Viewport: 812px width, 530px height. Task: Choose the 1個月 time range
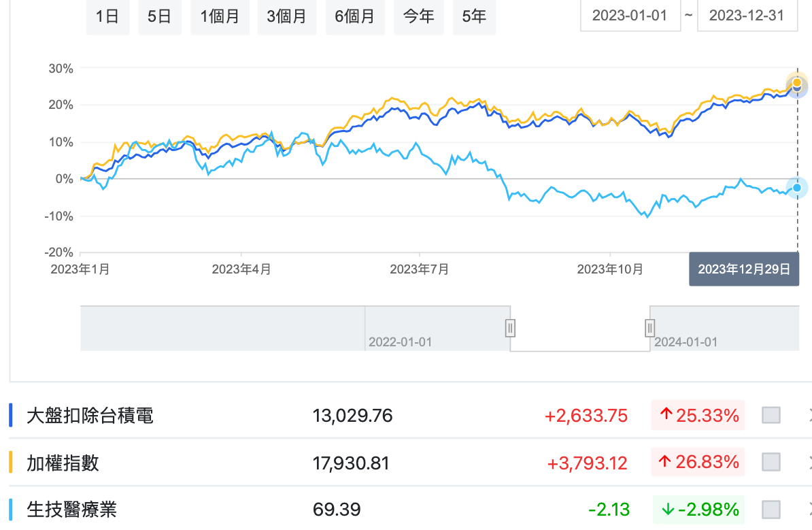coord(220,16)
